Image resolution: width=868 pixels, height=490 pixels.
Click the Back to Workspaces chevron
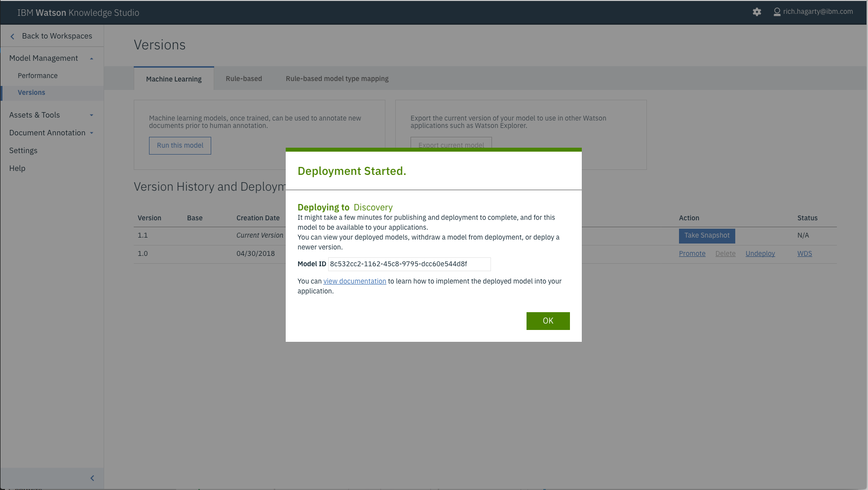coord(12,36)
